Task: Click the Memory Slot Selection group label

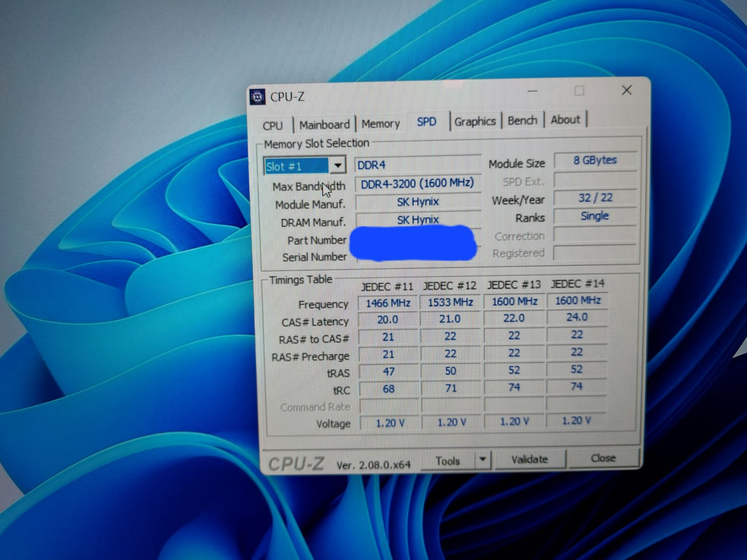Action: pos(316,144)
